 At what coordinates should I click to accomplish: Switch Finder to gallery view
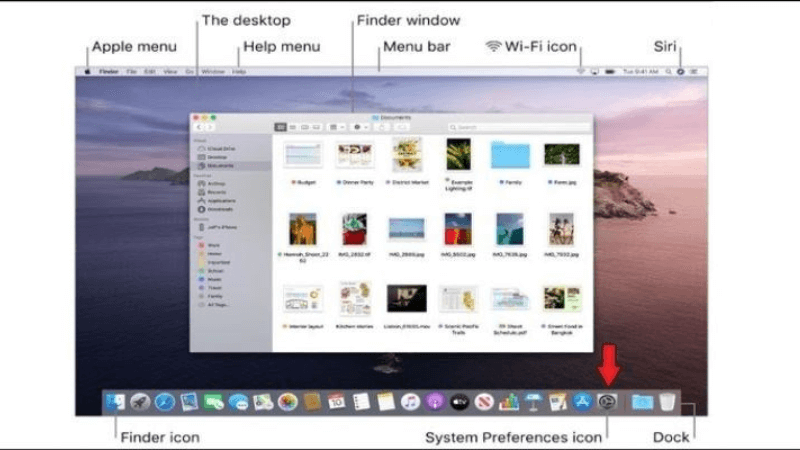tap(316, 128)
